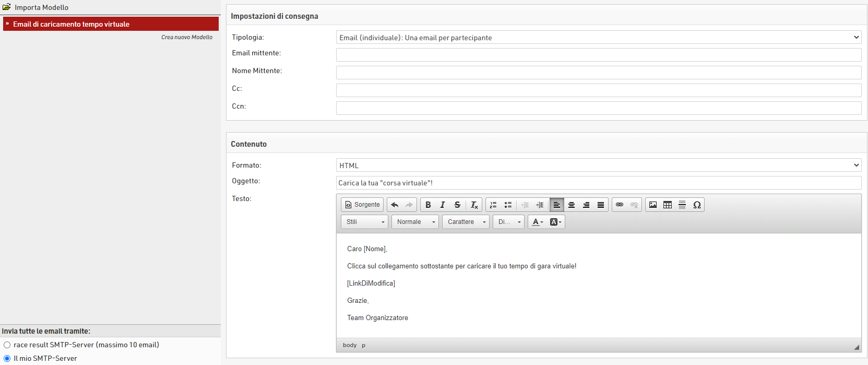
Task: Open Importa Modello
Action: [x=41, y=7]
